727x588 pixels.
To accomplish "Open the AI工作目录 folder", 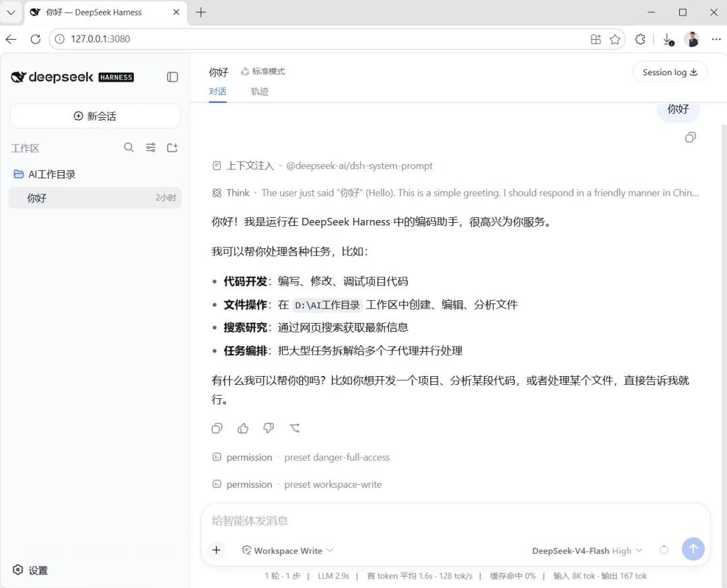I will click(44, 174).
